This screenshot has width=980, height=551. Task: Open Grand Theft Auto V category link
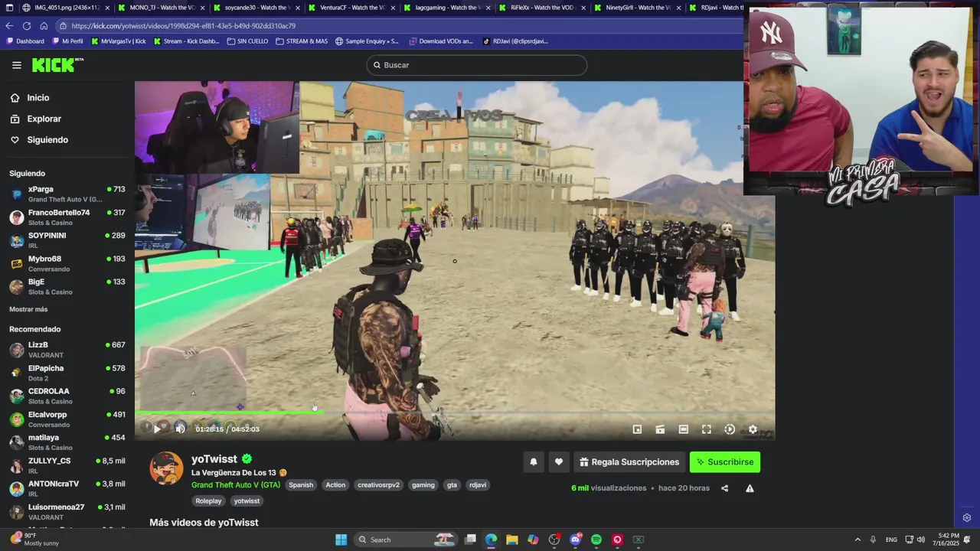tap(236, 485)
